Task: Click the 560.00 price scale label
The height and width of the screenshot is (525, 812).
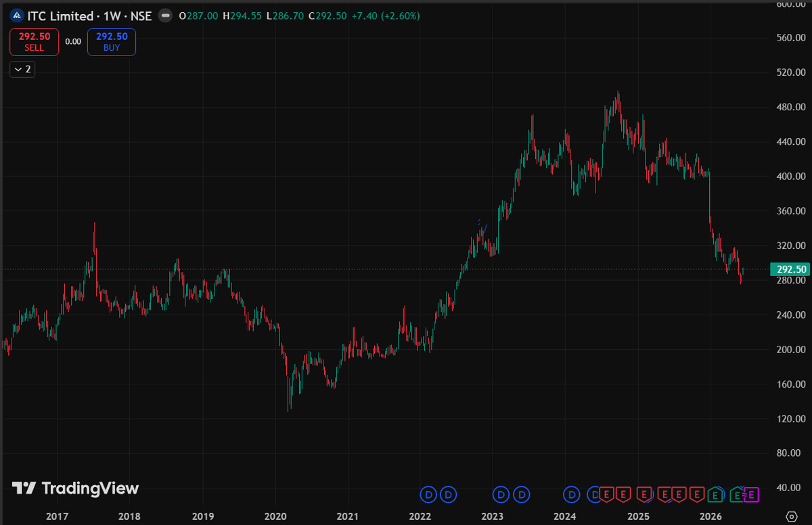Action: click(x=792, y=38)
